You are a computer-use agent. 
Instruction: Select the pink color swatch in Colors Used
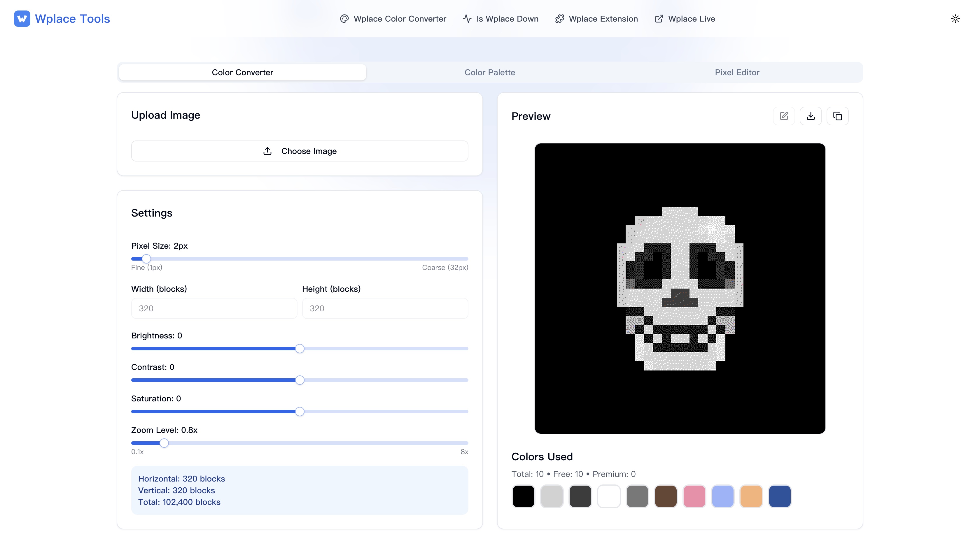694,496
